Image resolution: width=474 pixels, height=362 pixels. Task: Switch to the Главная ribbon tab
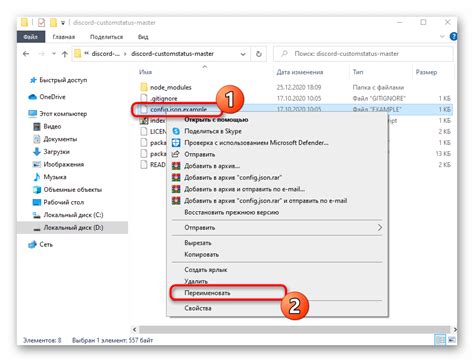[63, 37]
